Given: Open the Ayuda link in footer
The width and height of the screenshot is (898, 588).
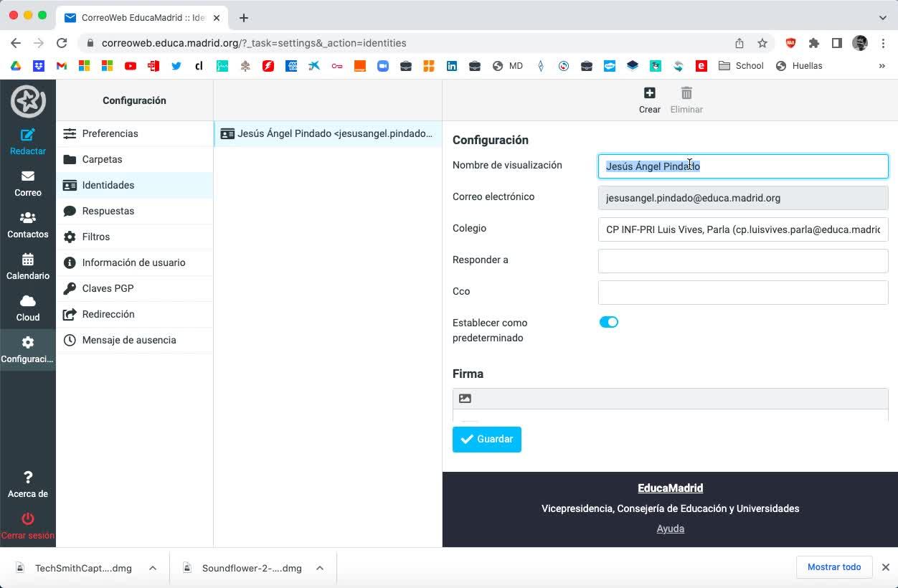Looking at the screenshot, I should [x=670, y=528].
